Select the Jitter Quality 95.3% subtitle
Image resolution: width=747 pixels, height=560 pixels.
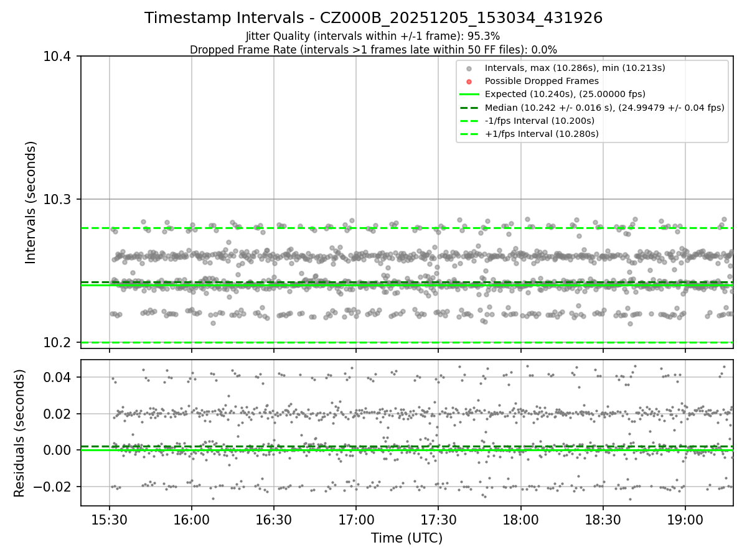click(373, 36)
